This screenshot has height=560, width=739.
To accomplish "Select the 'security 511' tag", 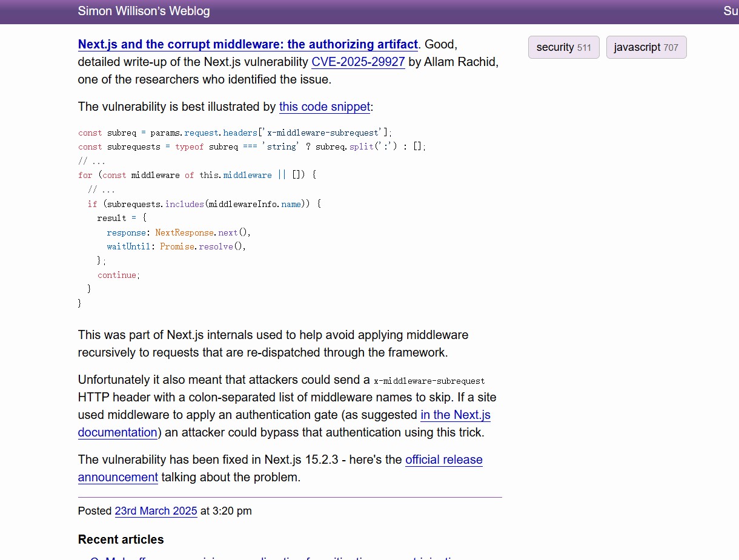I will pyautogui.click(x=563, y=47).
